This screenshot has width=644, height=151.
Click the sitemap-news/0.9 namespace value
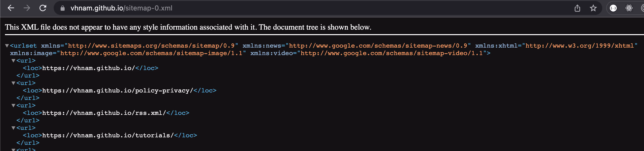(378, 46)
